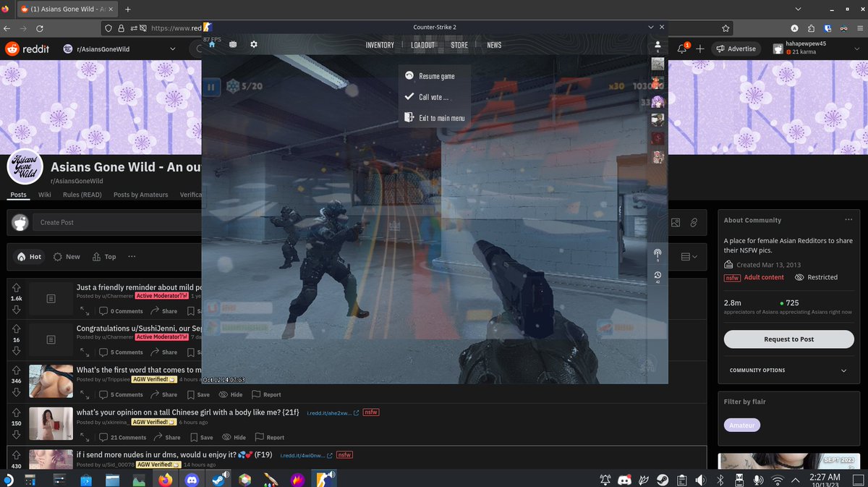Expand the post with 0 Comments
The width and height of the screenshot is (868, 487).
pyautogui.click(x=85, y=310)
